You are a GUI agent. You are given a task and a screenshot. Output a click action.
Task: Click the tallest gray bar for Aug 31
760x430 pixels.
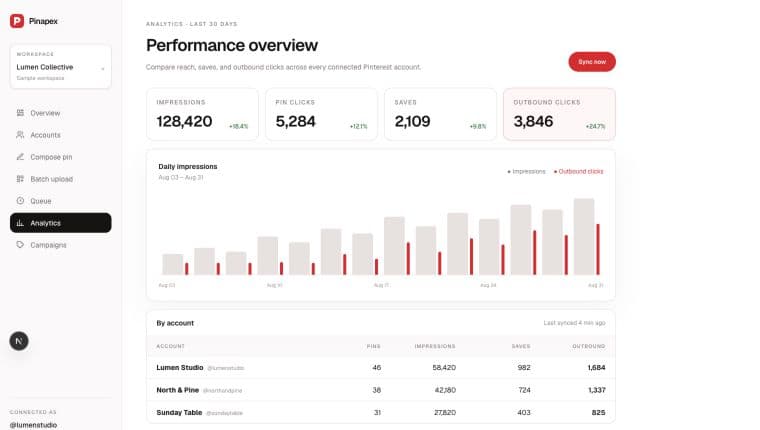(584, 237)
